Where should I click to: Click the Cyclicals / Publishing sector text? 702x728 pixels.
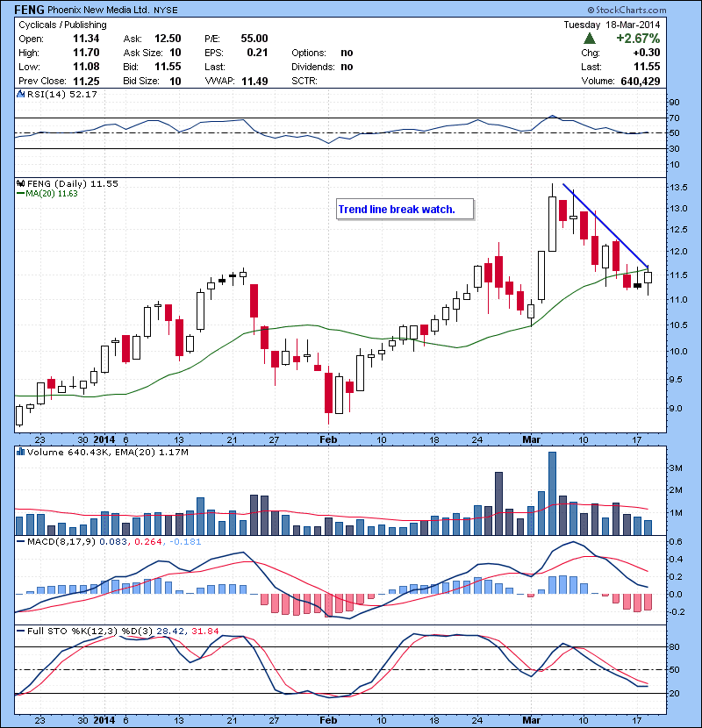pyautogui.click(x=62, y=25)
